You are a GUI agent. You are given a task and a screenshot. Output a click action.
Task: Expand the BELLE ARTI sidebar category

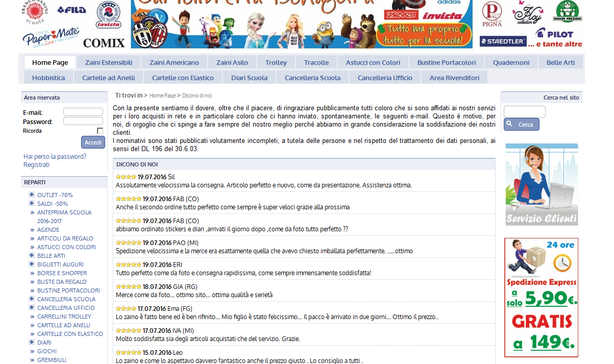click(32, 255)
